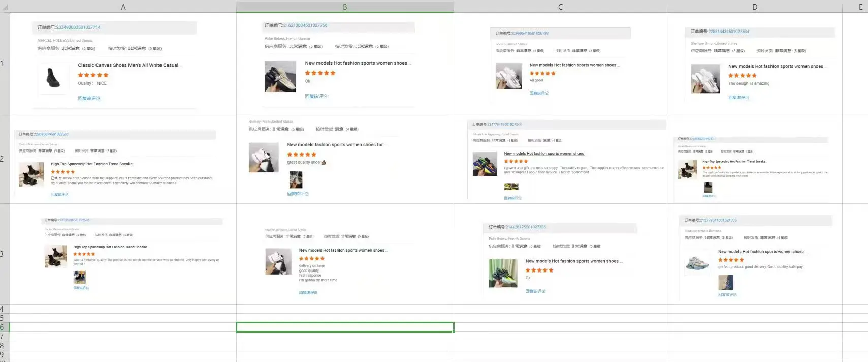Click reply link under 'The design is amazing'
The image size is (868, 362).
click(738, 97)
